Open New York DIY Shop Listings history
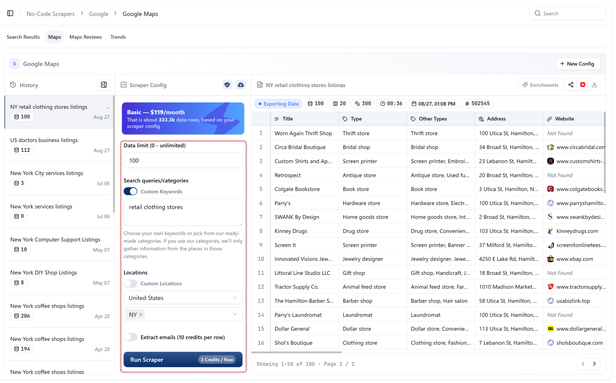Image resolution: width=616 pixels, height=383 pixels. [59, 277]
